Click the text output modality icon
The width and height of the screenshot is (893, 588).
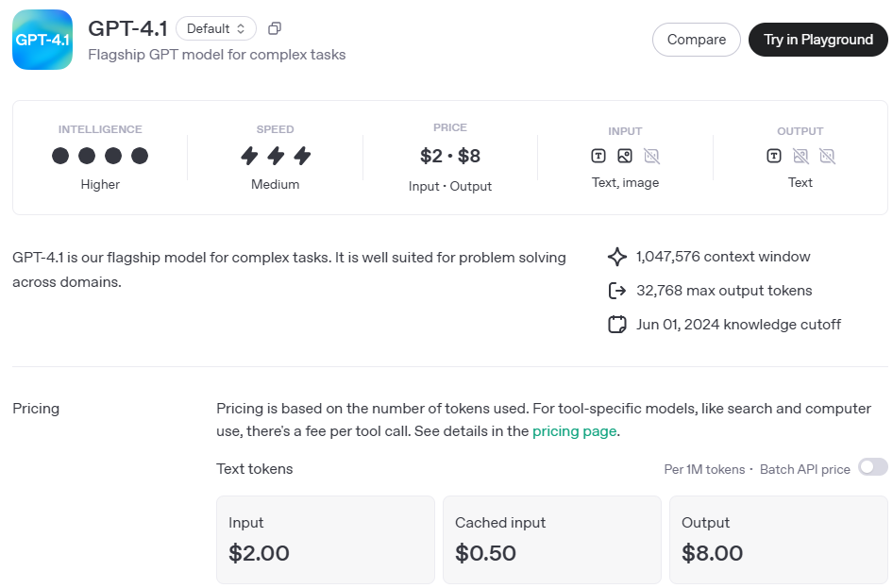click(774, 156)
